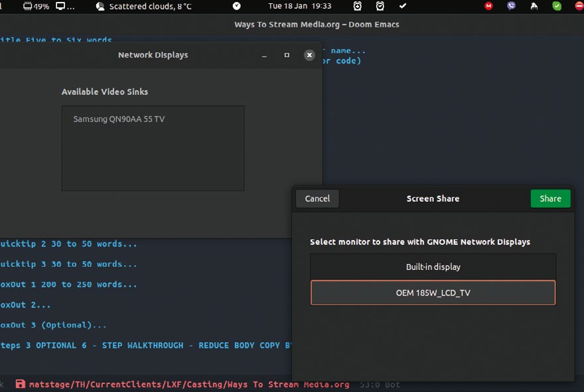584x392 pixels.
Task: Click the Emacs line 'oxOut 2...'
Action: 25,305
